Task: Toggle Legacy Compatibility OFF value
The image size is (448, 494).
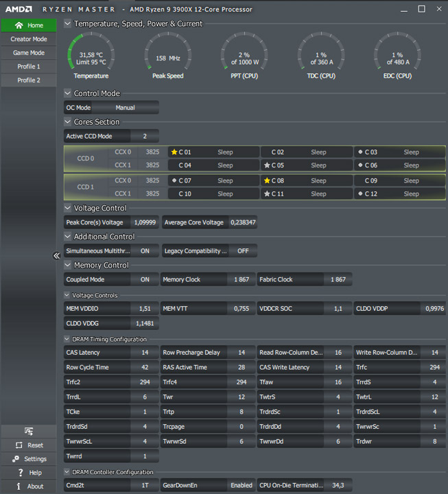Action: click(243, 251)
